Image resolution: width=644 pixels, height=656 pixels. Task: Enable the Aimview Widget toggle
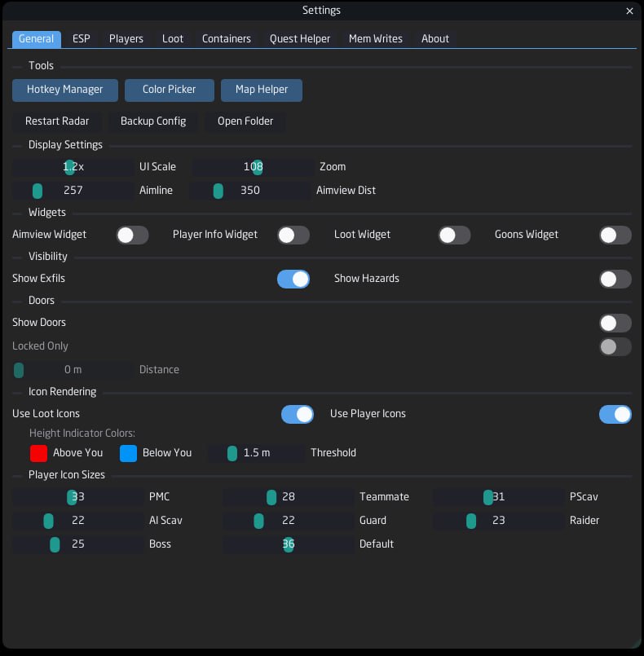132,236
